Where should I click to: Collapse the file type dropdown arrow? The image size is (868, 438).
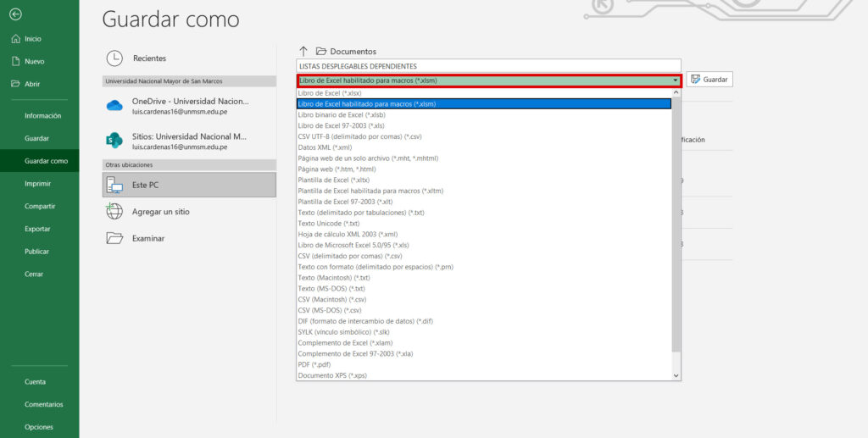click(676, 80)
